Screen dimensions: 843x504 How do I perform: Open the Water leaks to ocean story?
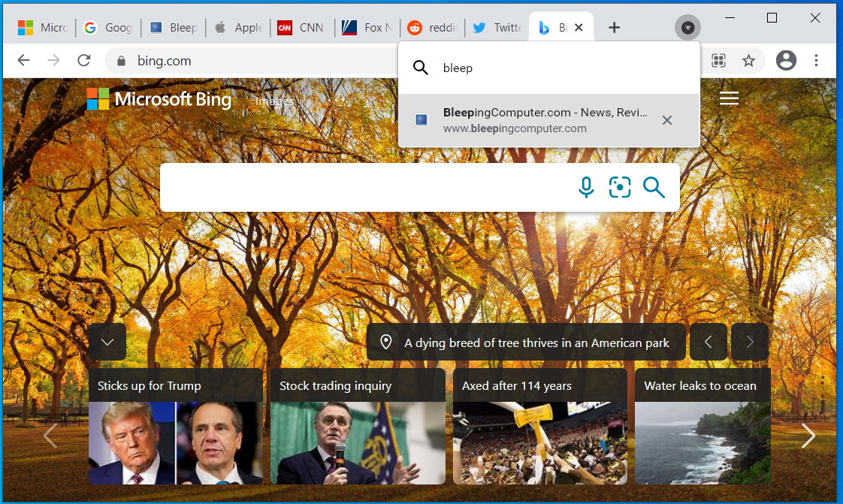(x=702, y=427)
